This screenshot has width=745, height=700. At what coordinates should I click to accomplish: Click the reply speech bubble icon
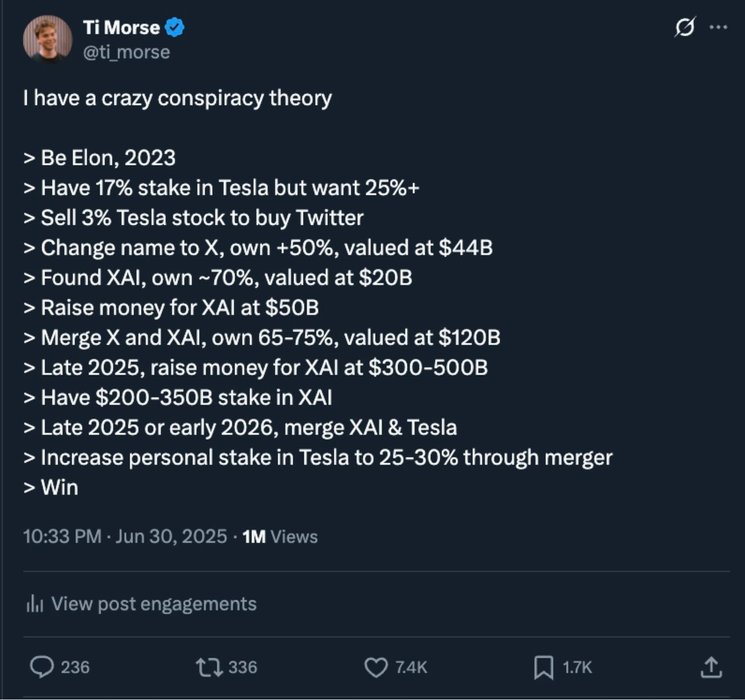(x=42, y=667)
